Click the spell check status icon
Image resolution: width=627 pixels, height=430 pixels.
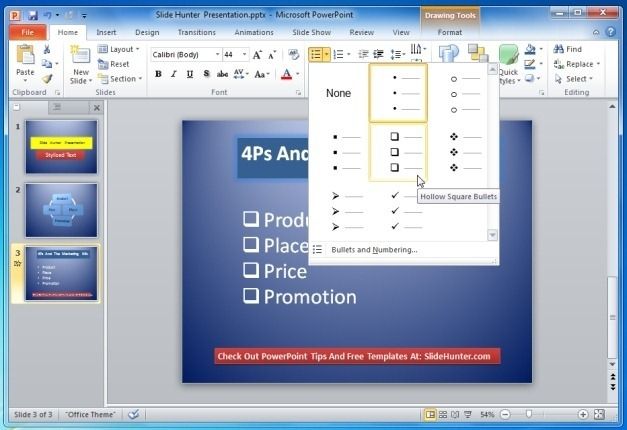point(134,414)
